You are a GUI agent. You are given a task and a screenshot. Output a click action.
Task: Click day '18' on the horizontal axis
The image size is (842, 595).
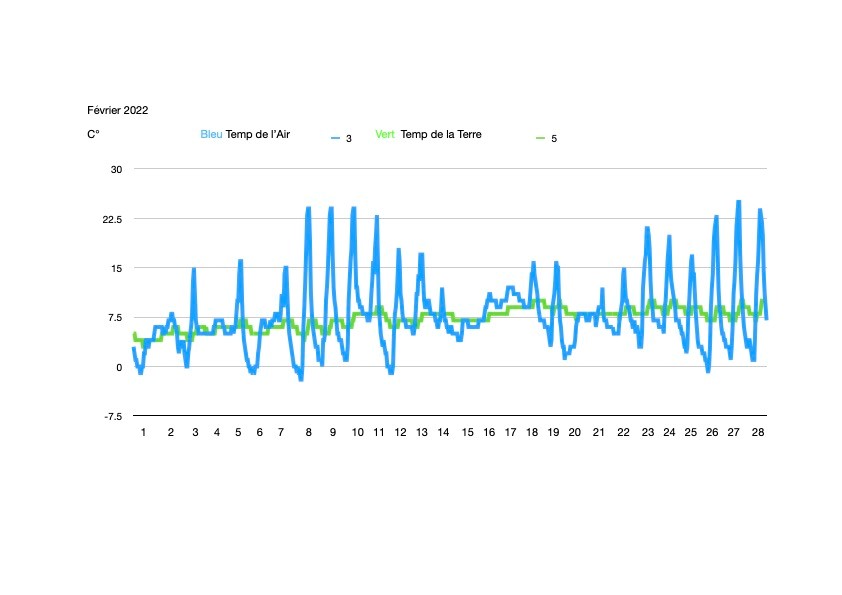(532, 432)
